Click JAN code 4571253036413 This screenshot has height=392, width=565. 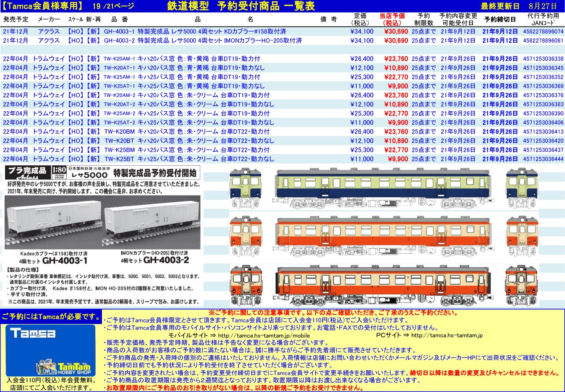pyautogui.click(x=543, y=132)
